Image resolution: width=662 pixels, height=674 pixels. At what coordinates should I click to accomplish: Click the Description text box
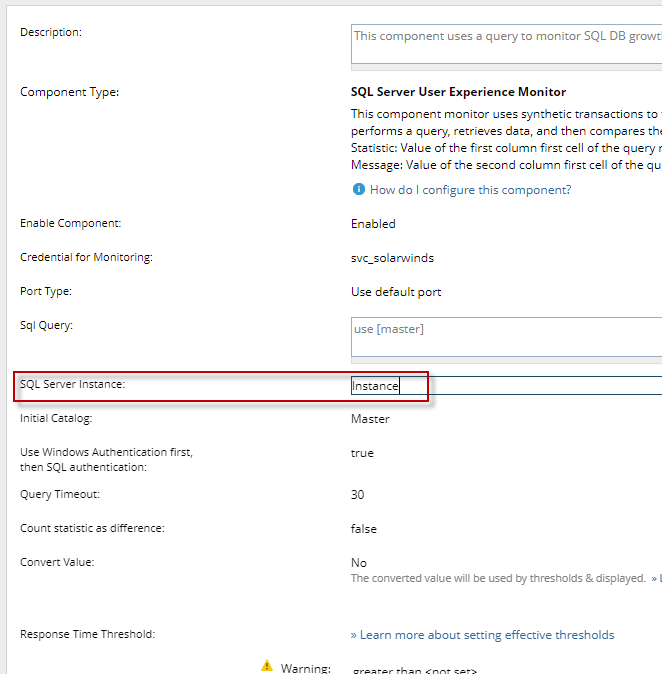[506, 45]
